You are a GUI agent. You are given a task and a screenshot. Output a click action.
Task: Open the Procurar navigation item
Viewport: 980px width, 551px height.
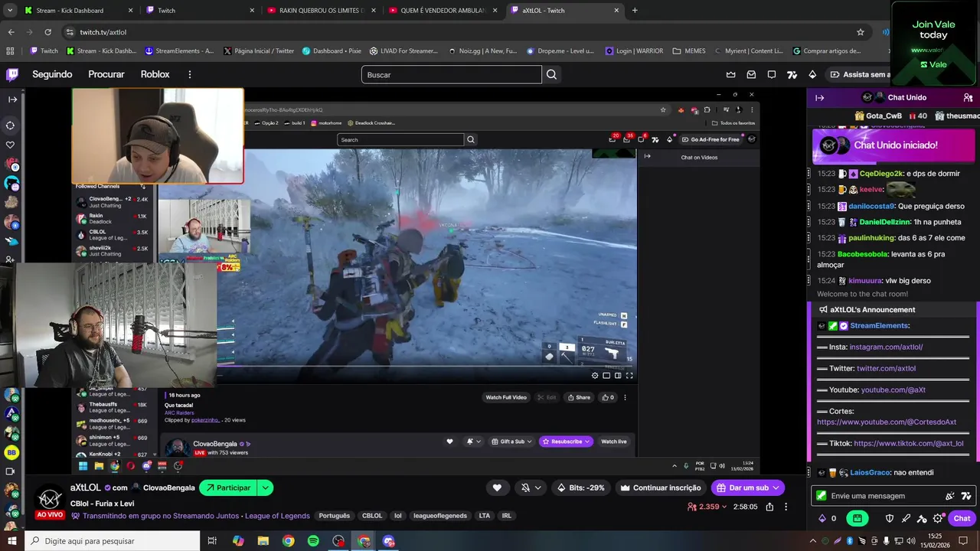point(106,74)
